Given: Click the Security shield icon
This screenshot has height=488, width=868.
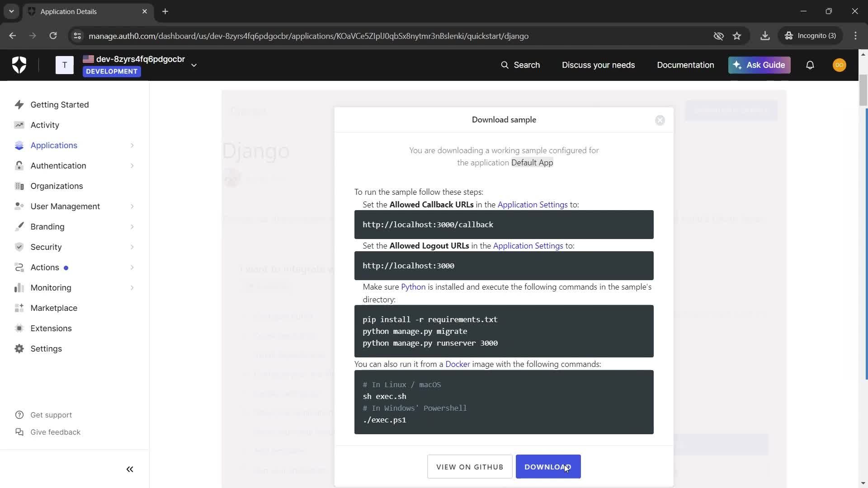Looking at the screenshot, I should coord(19,247).
